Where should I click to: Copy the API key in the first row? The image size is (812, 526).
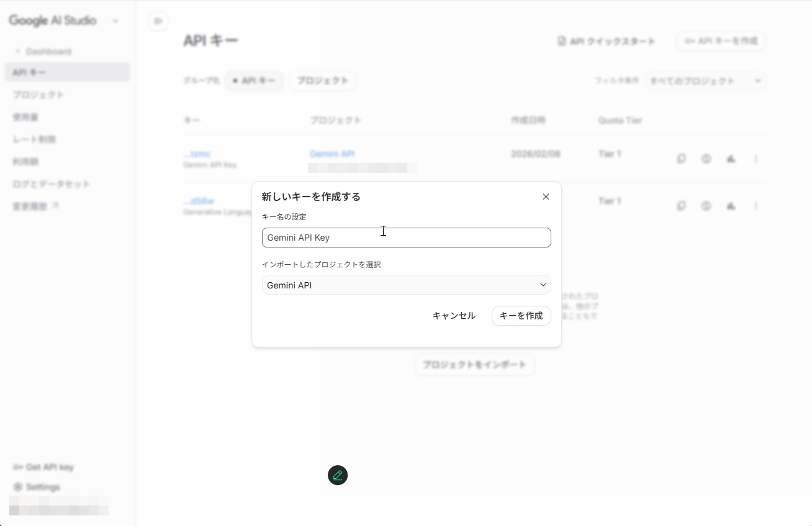click(x=681, y=159)
